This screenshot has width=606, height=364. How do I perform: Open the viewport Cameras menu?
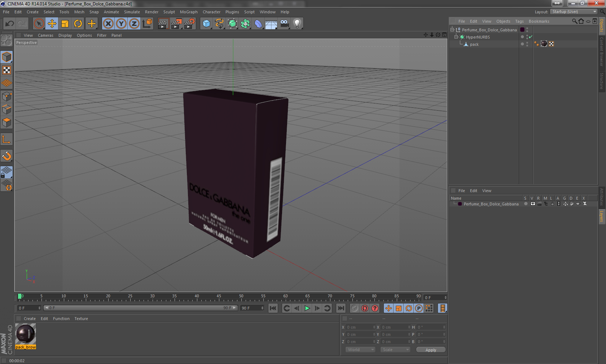click(45, 35)
